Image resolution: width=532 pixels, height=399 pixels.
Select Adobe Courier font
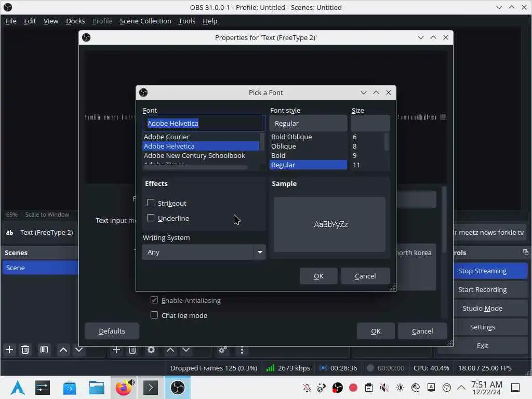pyautogui.click(x=201, y=137)
